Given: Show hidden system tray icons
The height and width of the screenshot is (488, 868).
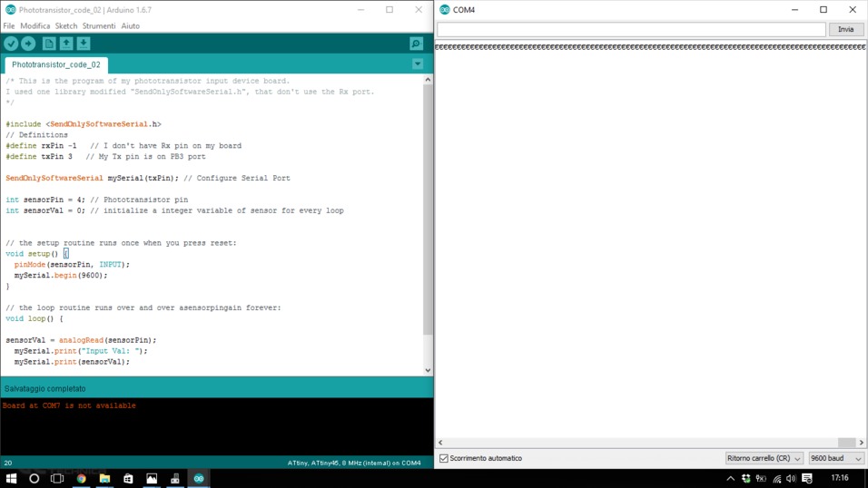Looking at the screenshot, I should pyautogui.click(x=731, y=479).
